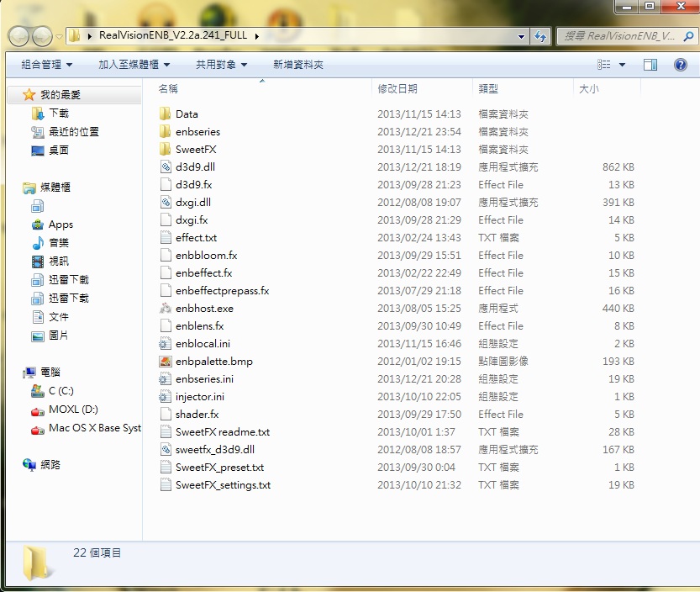Open the view options dropdown arrow
The width and height of the screenshot is (700, 592).
click(x=622, y=65)
